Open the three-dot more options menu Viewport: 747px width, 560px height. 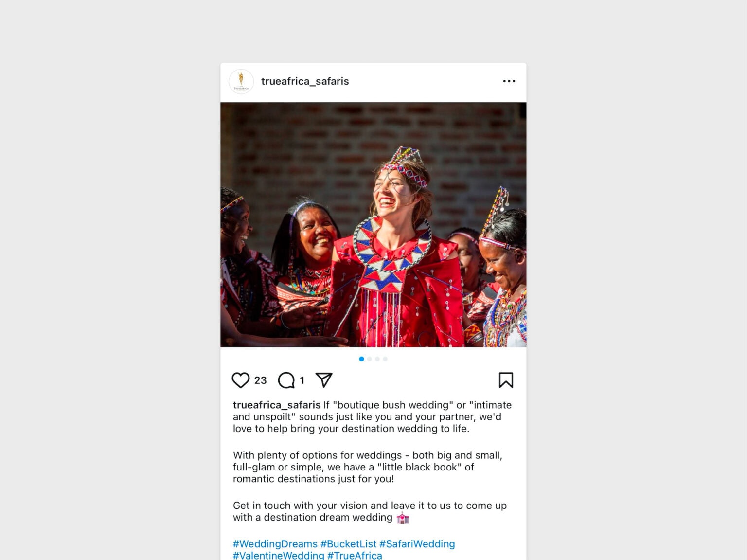509,81
